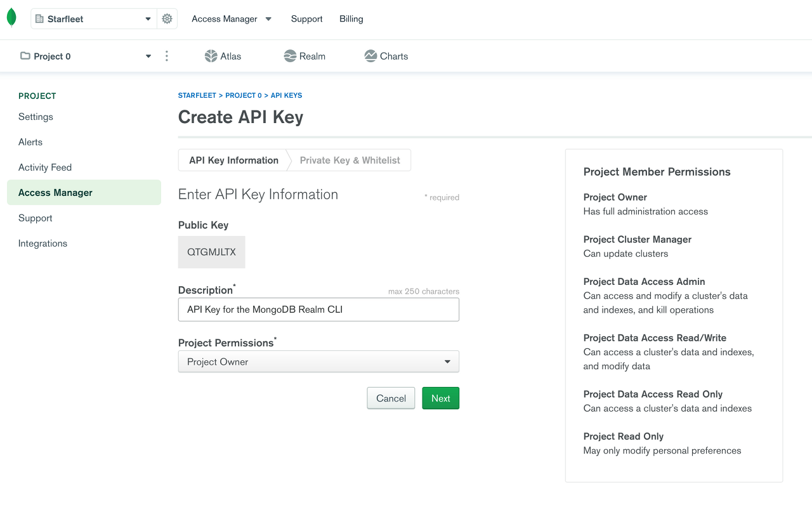
Task: Click the Create API Key heading
Action: pyautogui.click(x=241, y=117)
